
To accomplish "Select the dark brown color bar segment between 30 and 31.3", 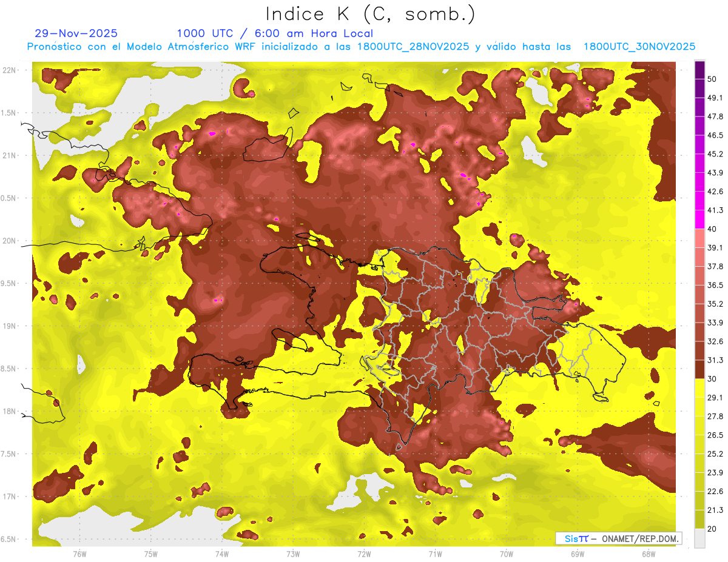I will tap(699, 369).
